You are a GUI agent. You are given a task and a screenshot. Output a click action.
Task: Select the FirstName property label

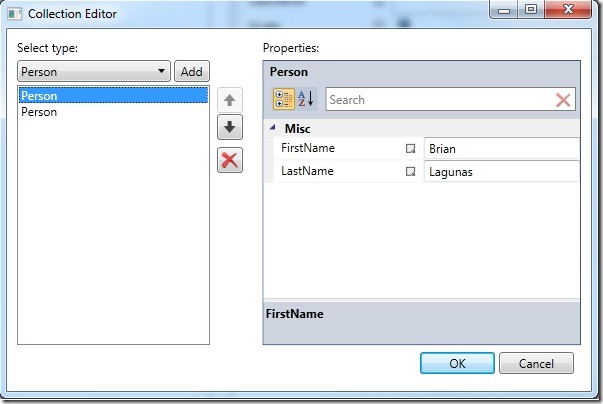(308, 148)
